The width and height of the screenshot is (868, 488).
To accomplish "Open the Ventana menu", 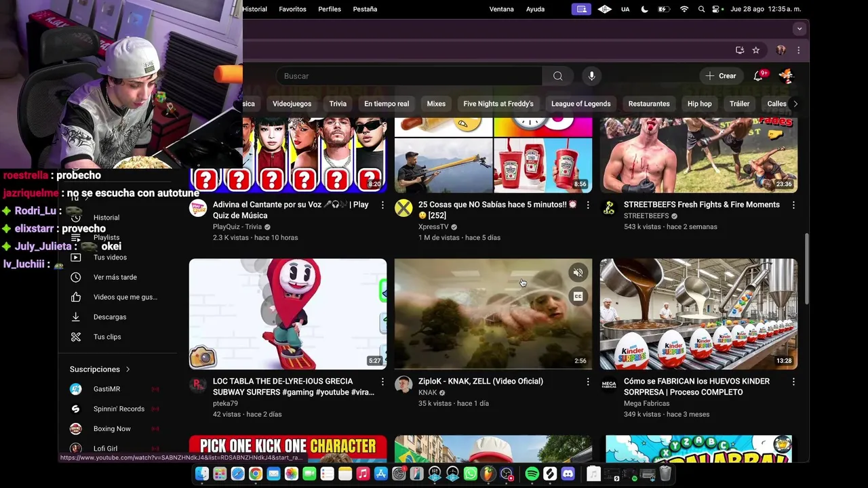I will click(501, 9).
